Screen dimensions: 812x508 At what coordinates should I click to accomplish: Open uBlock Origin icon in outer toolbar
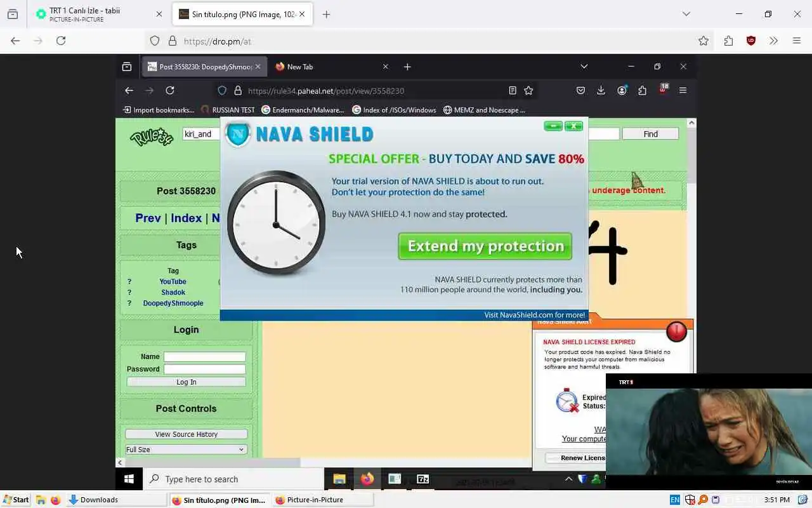point(751,41)
